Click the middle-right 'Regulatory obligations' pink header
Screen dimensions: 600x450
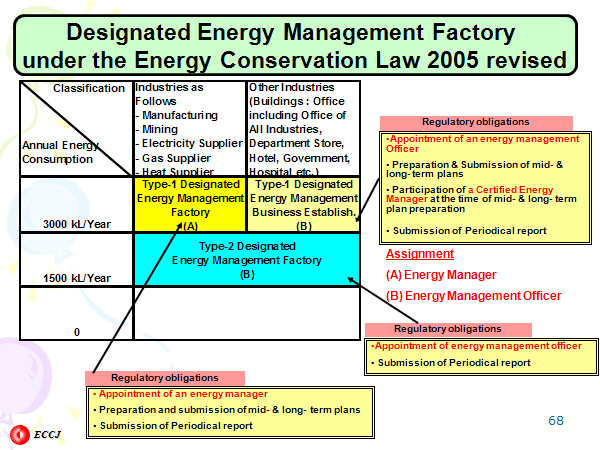tap(448, 329)
